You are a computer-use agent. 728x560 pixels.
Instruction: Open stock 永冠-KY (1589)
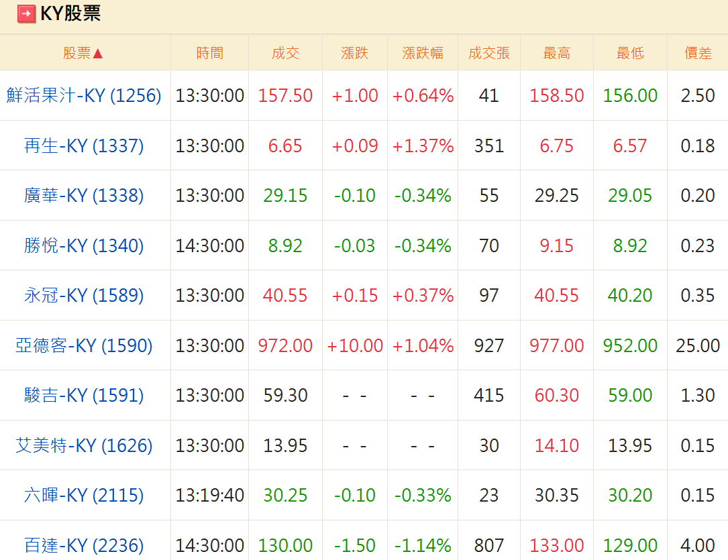(x=84, y=296)
